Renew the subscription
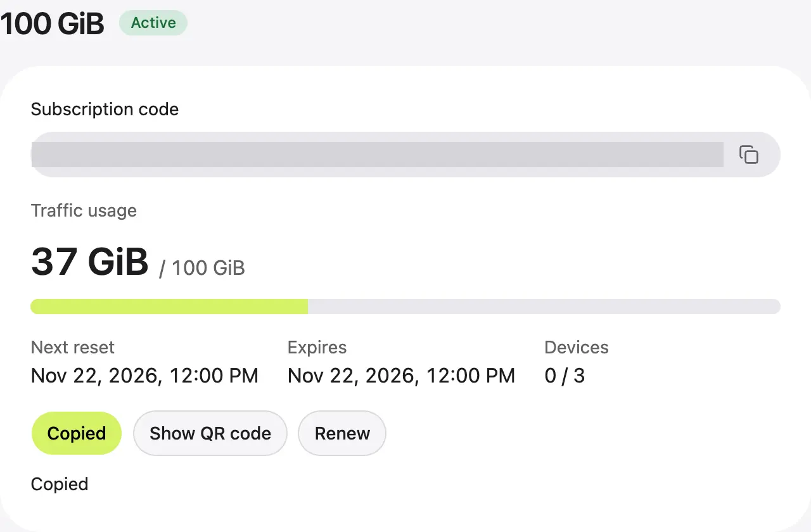 click(x=342, y=433)
